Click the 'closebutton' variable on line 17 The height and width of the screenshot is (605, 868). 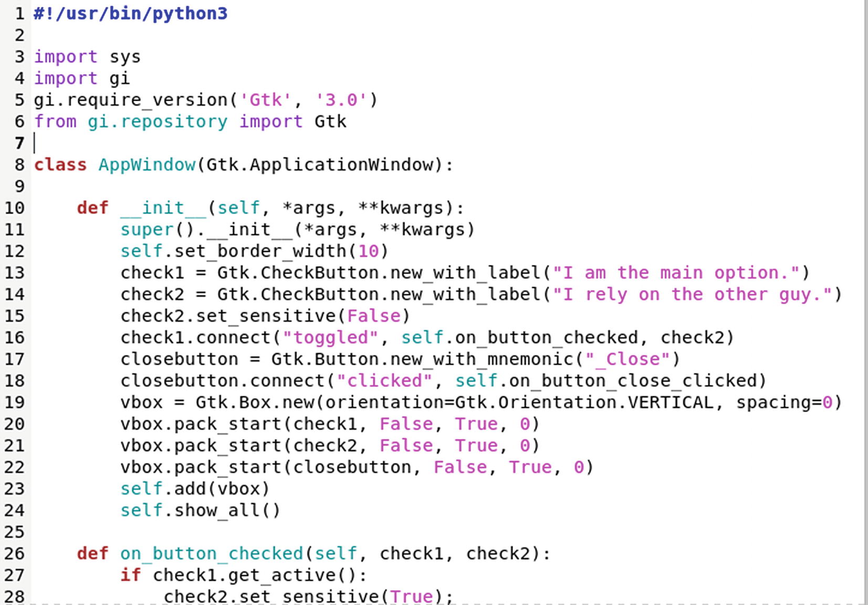[179, 359]
